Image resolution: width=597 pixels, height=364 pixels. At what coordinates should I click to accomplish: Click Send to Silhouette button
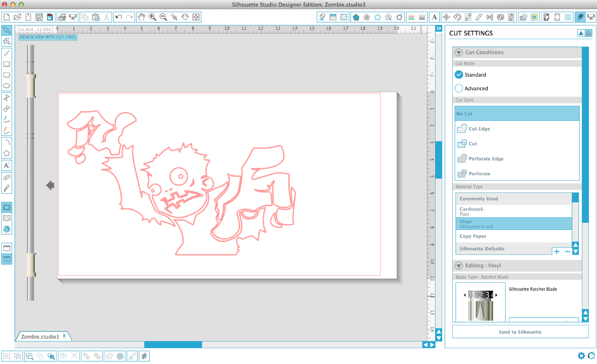tap(520, 332)
